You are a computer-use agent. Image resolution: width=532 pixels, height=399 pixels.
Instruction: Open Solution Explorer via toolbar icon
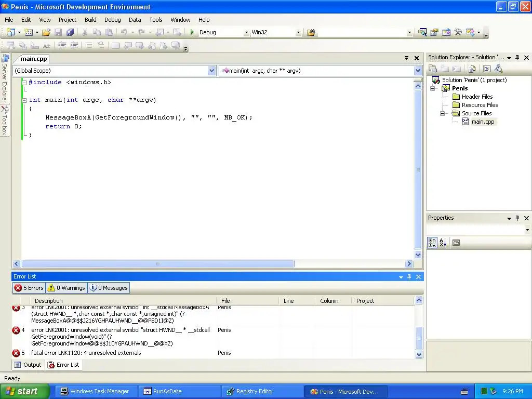[422, 32]
